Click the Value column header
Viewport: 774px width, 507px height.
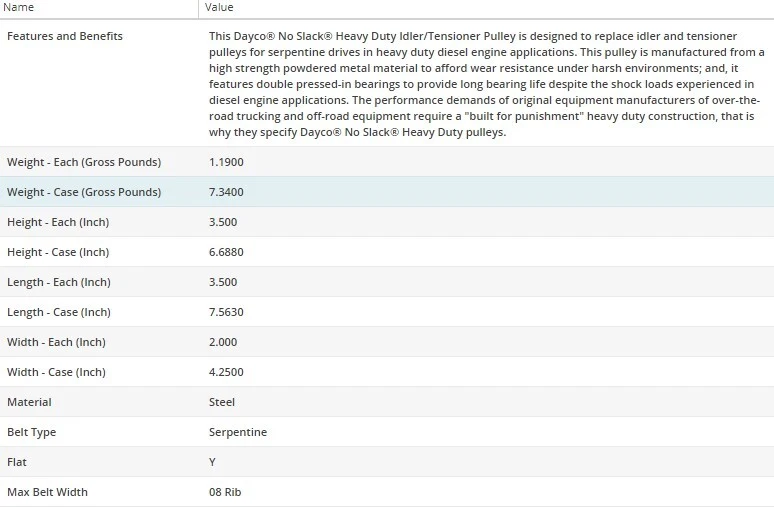tap(219, 7)
